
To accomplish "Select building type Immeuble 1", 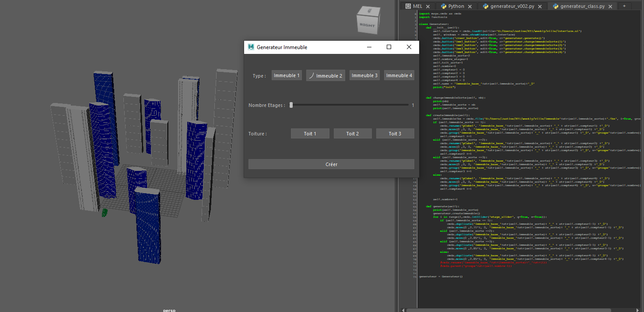I will pyautogui.click(x=287, y=75).
